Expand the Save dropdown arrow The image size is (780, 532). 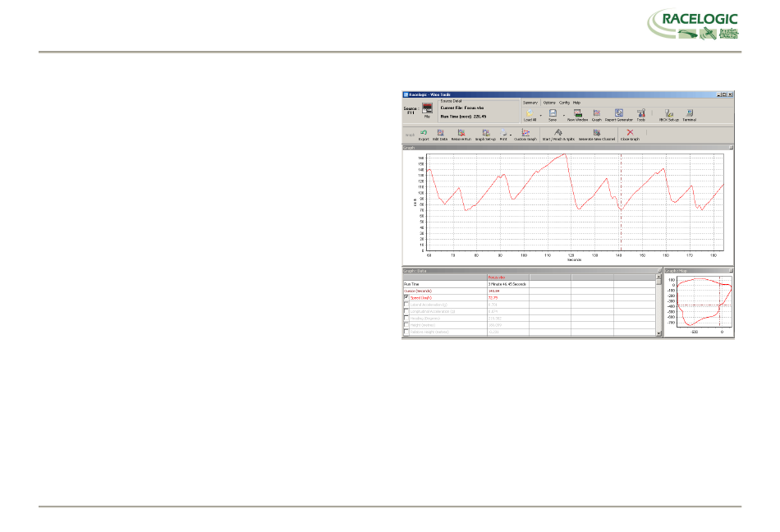(x=563, y=116)
